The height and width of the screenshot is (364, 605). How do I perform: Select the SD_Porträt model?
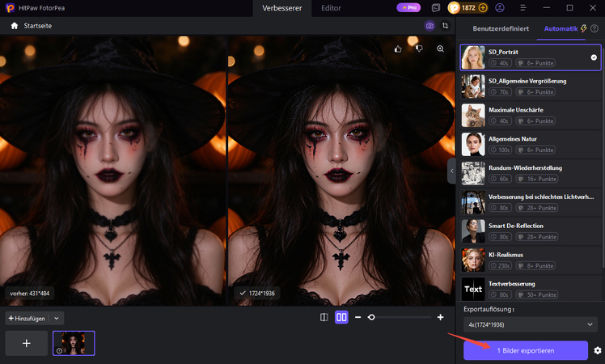pos(531,57)
